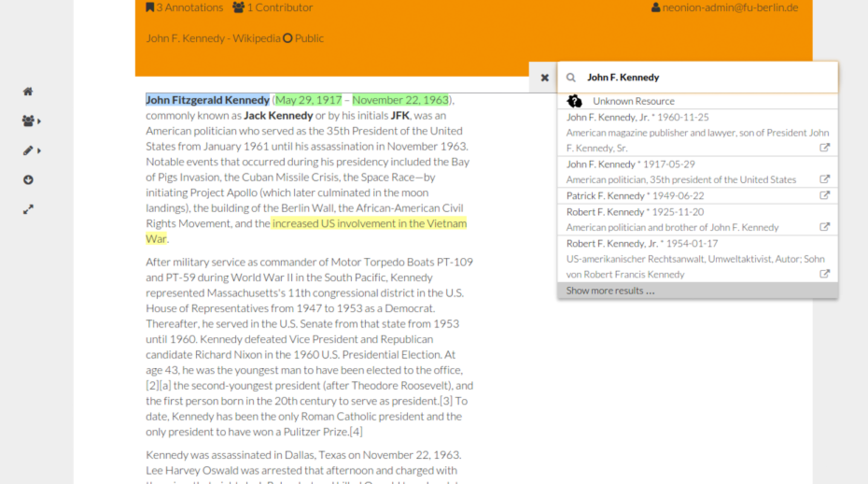Toggle fullscreen with the expand arrows icon
This screenshot has height=484, width=868.
(x=28, y=209)
